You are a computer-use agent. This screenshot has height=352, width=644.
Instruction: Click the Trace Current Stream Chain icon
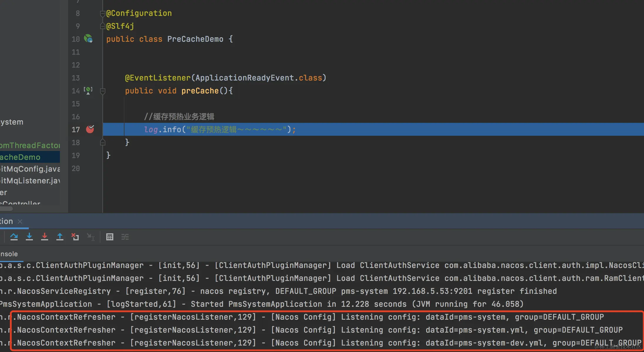pyautogui.click(x=125, y=237)
